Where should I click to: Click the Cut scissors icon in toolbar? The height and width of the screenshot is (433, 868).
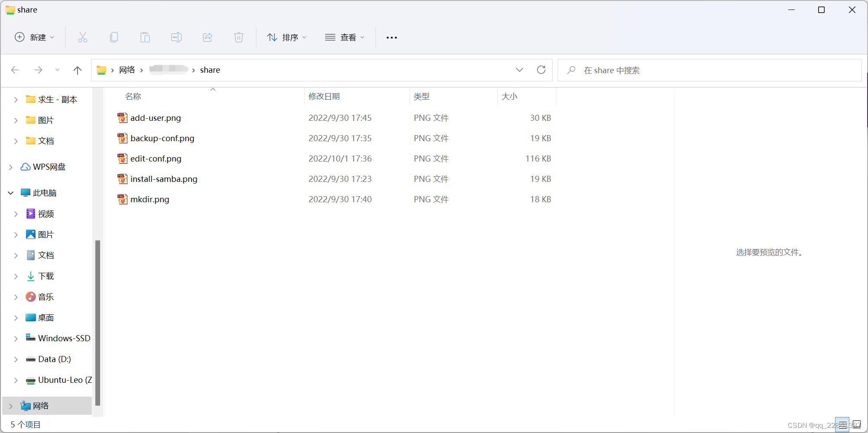(x=83, y=37)
